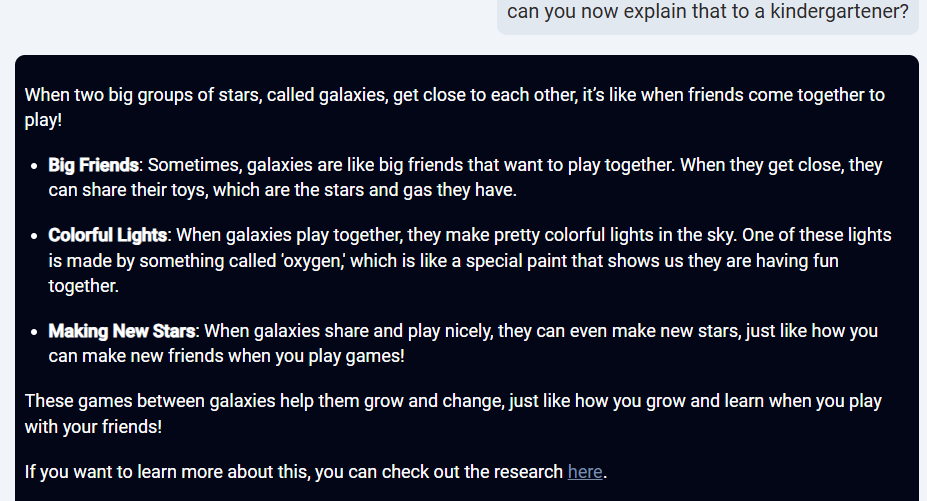
Task: Click the bullet point before Big Friends
Action: tap(34, 166)
